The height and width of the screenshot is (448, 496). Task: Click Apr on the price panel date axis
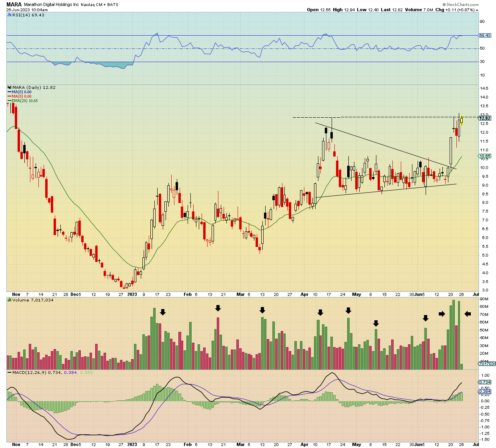305,294
